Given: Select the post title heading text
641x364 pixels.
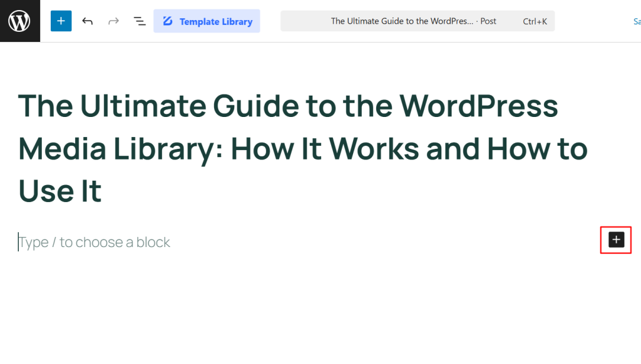Looking at the screenshot, I should point(288,148).
